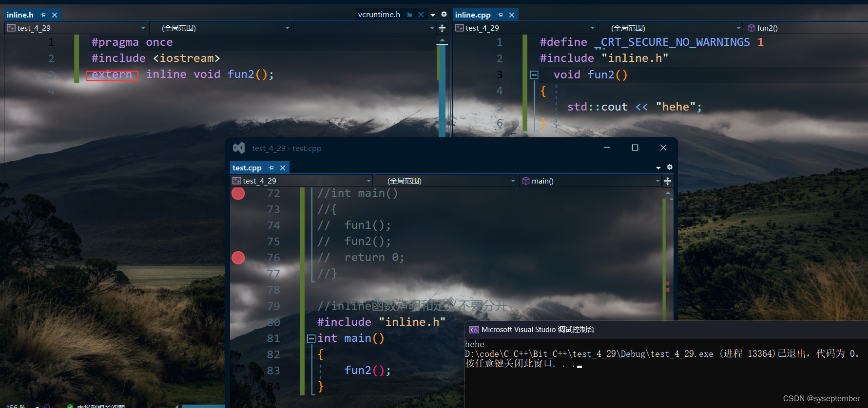
Task: Keep the vcruntime.h preview tab open
Action: coord(409,15)
